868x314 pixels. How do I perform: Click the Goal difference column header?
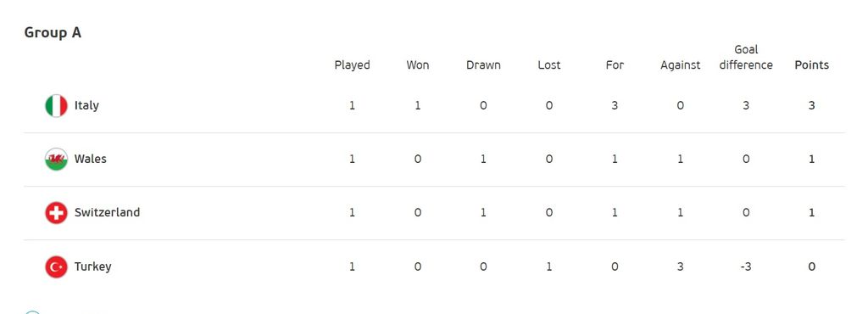(x=746, y=57)
